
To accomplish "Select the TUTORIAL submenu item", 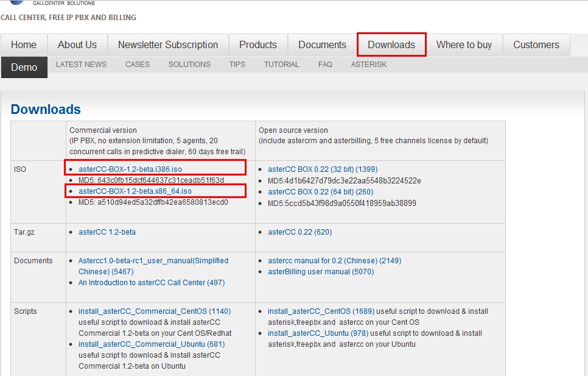I will coord(281,65).
